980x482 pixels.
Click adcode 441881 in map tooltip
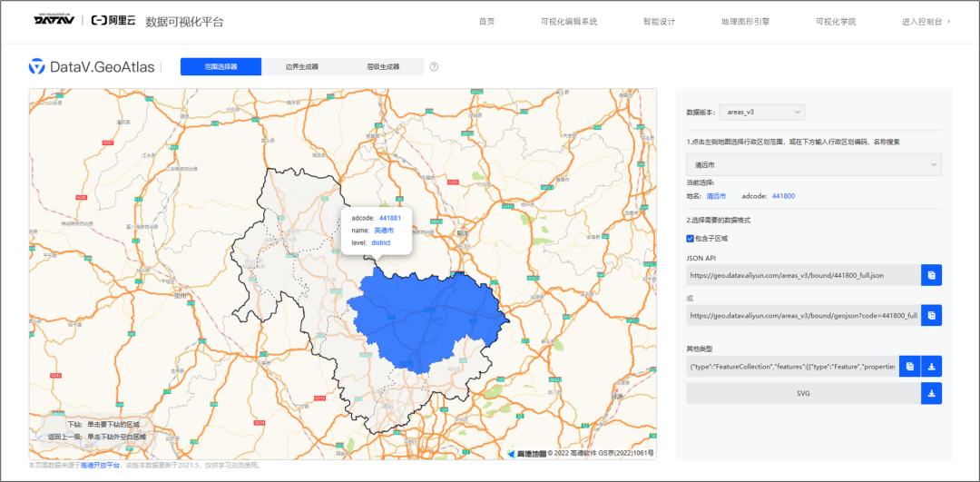click(390, 218)
